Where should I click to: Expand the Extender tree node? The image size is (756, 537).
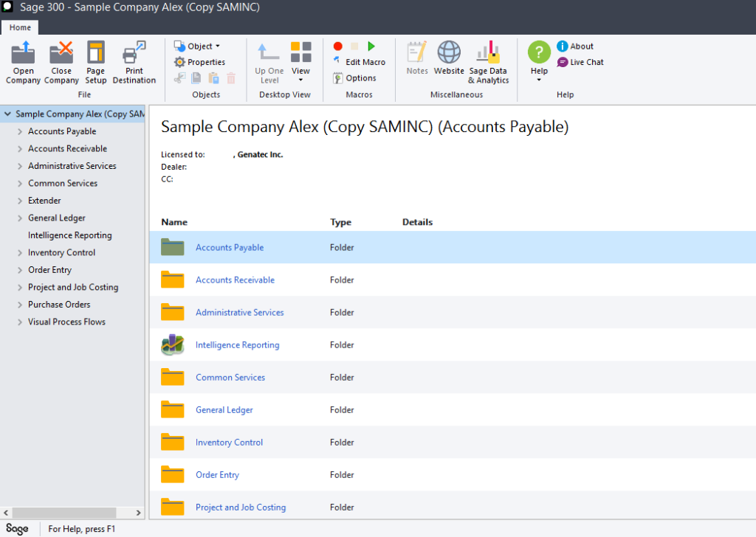(x=20, y=201)
